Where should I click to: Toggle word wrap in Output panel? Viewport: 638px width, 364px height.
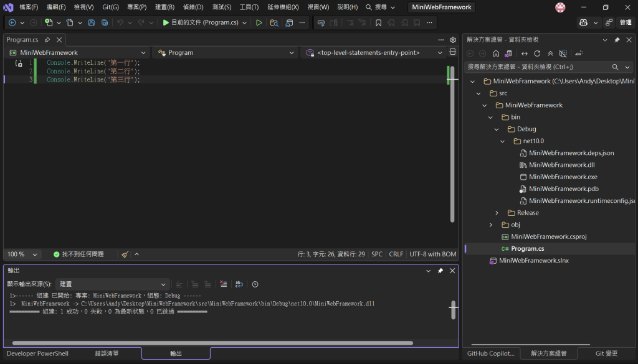[239, 284]
